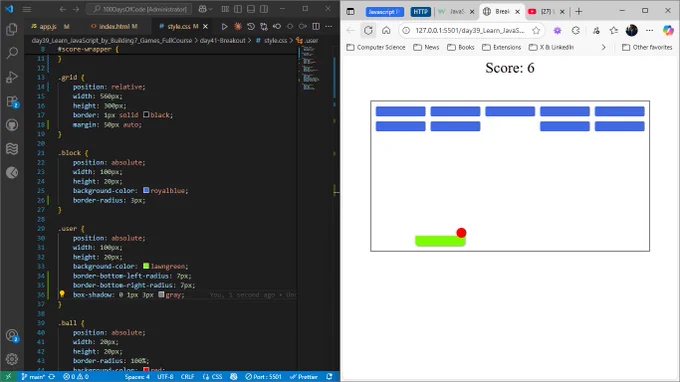The image size is (680, 382).
Task: Open Computer Science favorites folder
Action: point(376,47)
